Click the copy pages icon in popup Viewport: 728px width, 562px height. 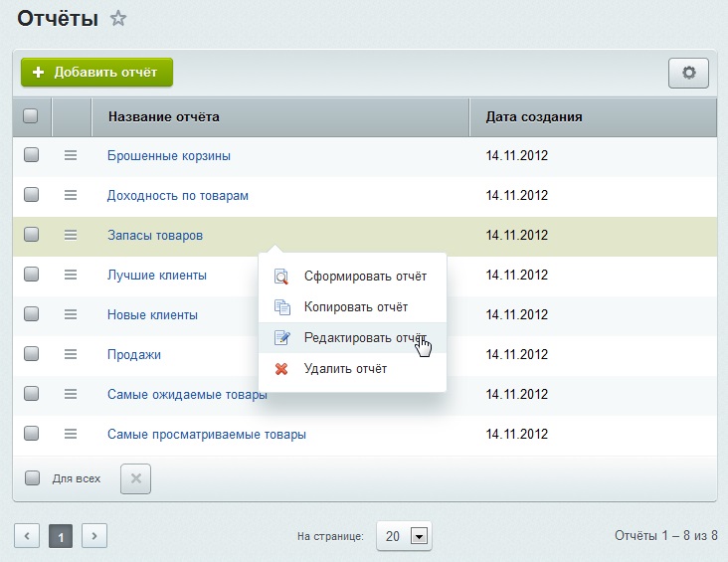pyautogui.click(x=281, y=307)
